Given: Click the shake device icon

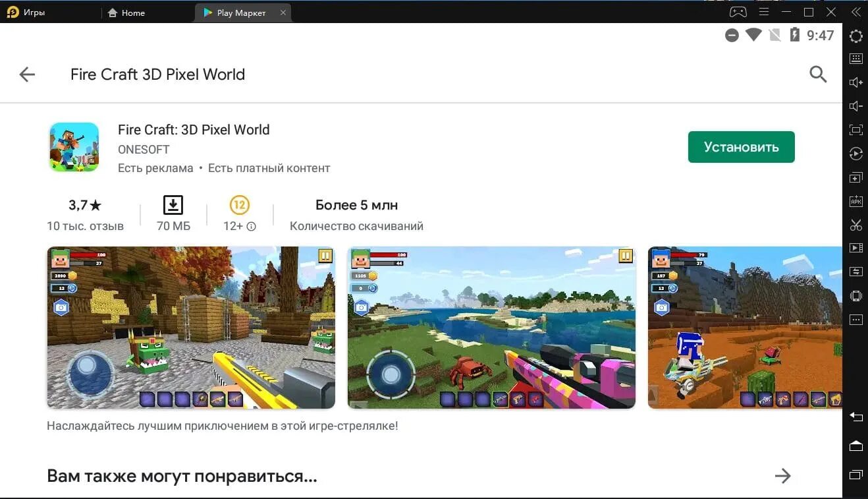Looking at the screenshot, I should point(855,295).
